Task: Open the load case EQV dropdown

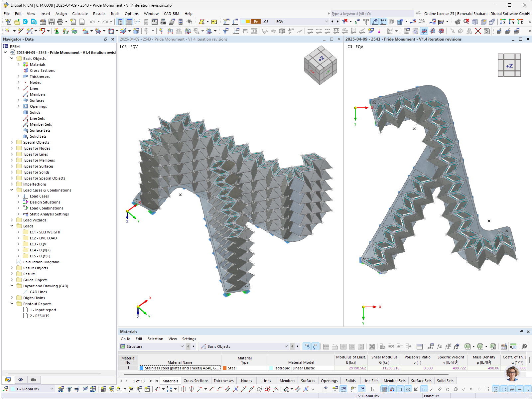Action: (326, 22)
